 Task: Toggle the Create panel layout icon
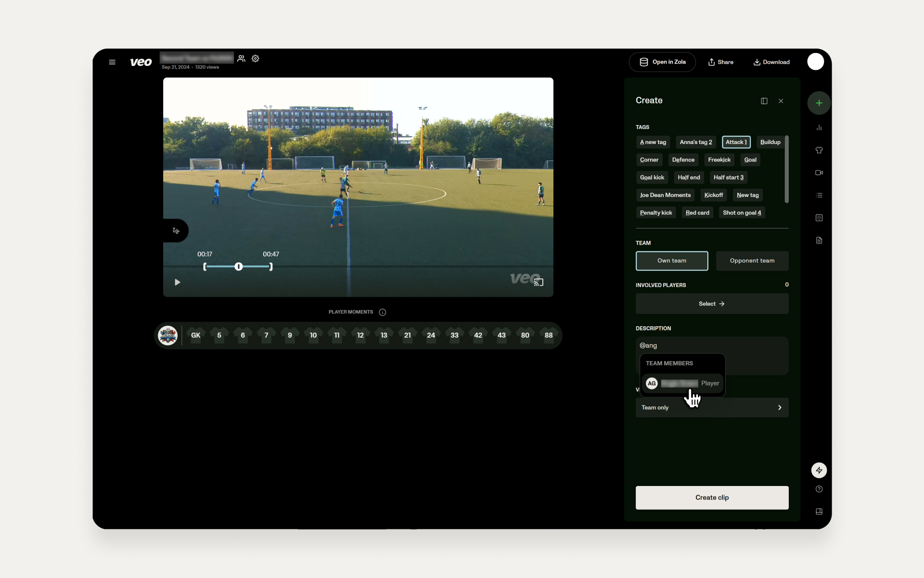click(x=764, y=101)
